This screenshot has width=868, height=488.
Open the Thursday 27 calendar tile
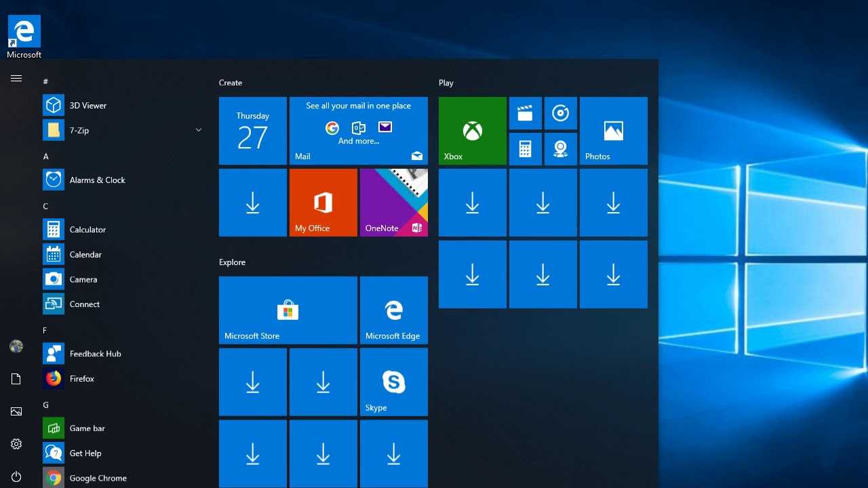point(253,131)
